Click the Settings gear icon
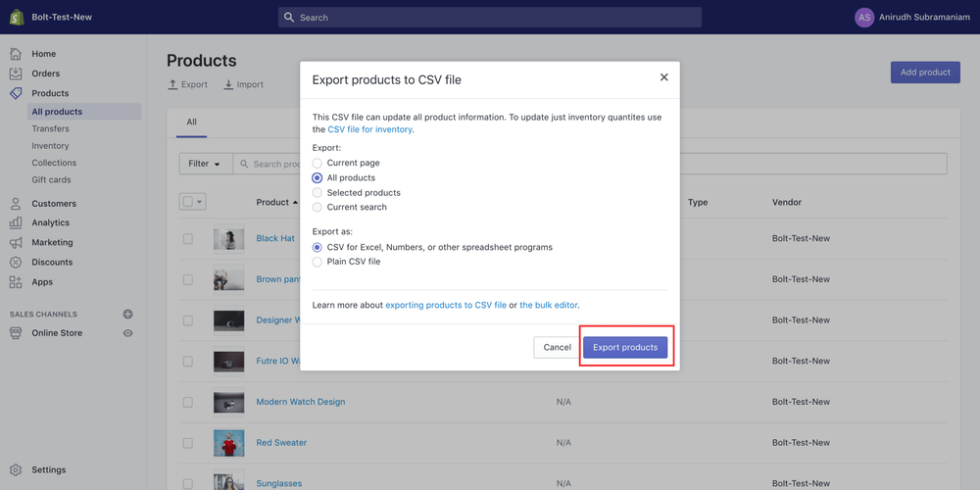 (16, 470)
